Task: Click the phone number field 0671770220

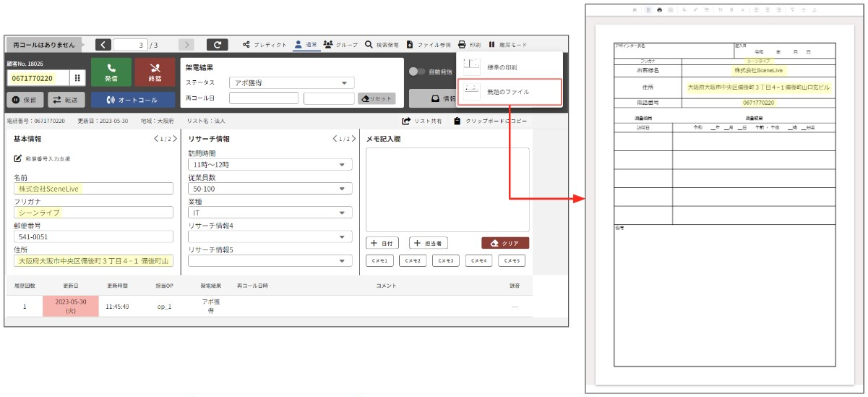Action: point(38,77)
